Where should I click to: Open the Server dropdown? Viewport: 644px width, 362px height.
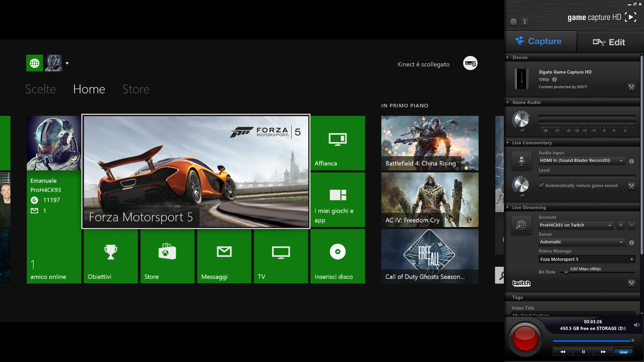click(582, 242)
